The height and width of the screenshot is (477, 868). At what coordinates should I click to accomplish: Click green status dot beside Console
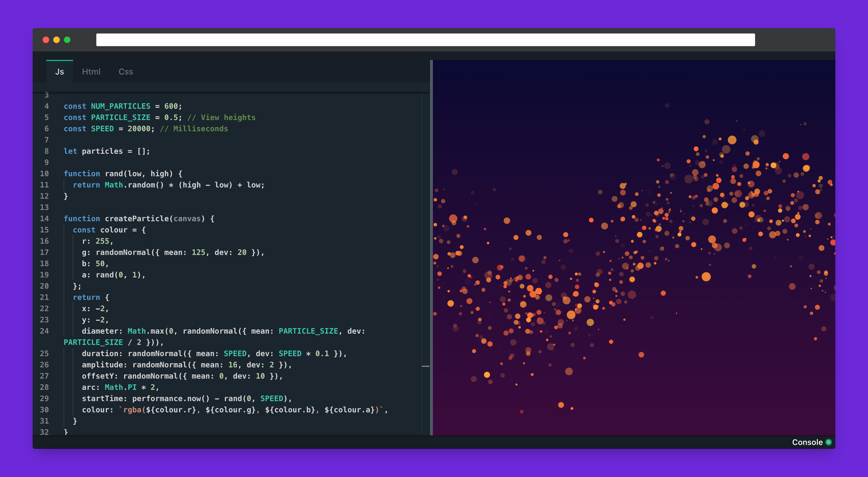(829, 442)
